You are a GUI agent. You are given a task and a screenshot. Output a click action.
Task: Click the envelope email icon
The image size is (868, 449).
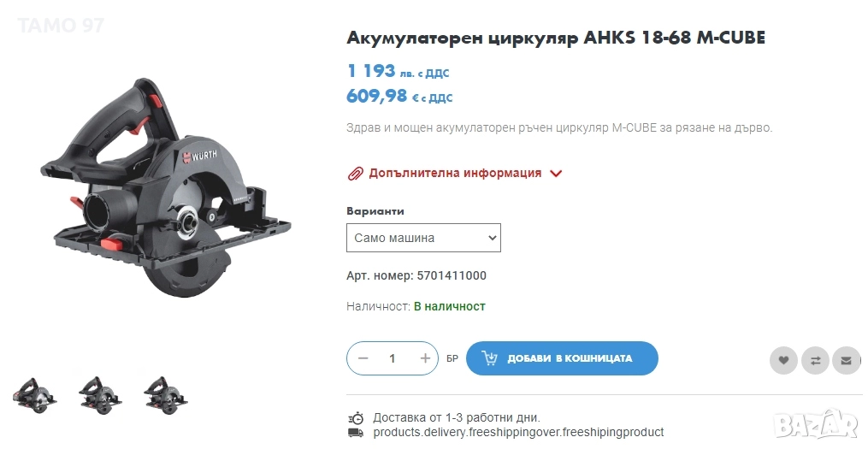coord(847,360)
